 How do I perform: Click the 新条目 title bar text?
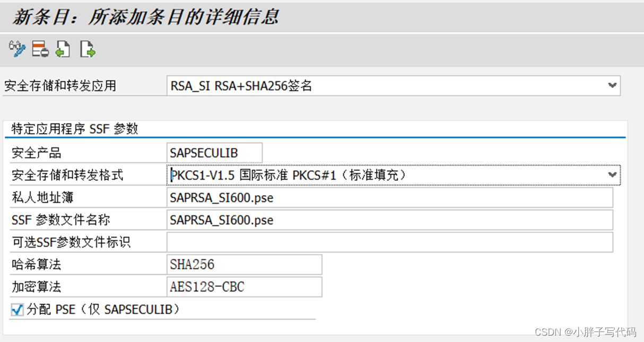pos(143,16)
